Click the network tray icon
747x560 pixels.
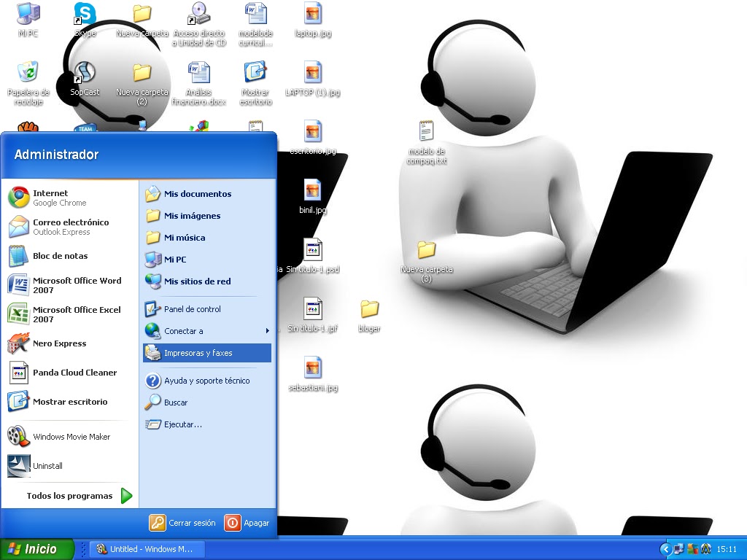(x=678, y=550)
